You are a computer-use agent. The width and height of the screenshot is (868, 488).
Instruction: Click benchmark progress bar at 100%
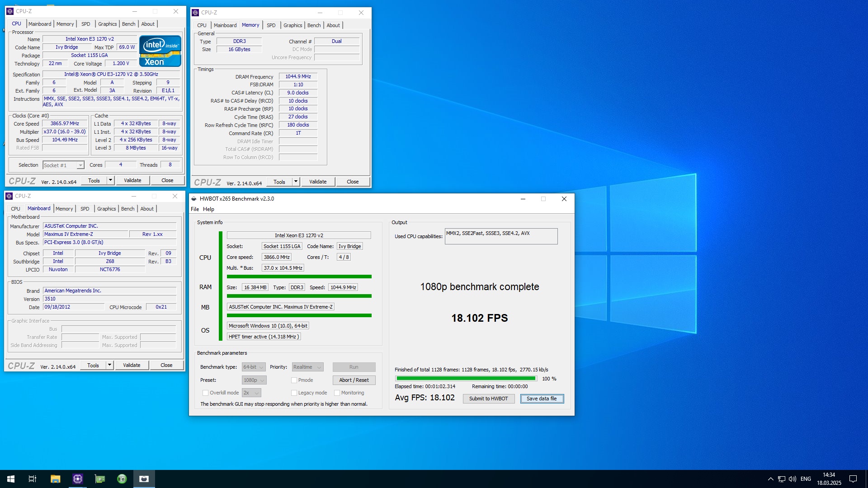click(466, 379)
